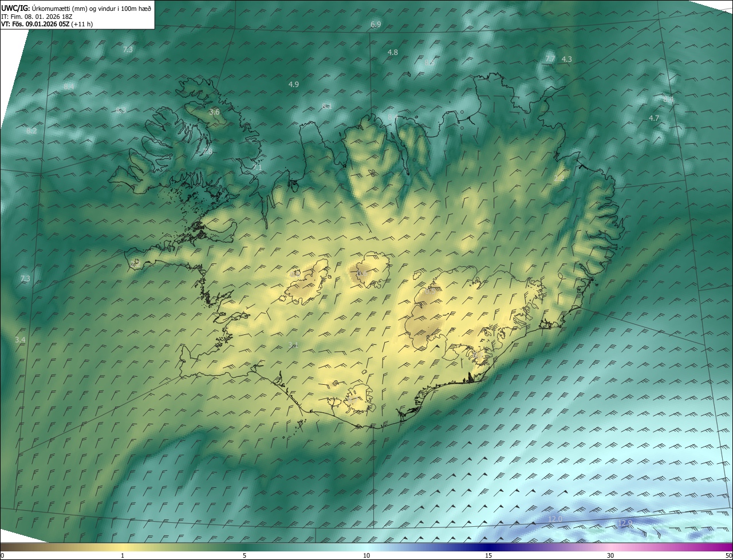The width and height of the screenshot is (733, 560).
Task: Select the 7.7 precipitation value label
Action: point(550,59)
